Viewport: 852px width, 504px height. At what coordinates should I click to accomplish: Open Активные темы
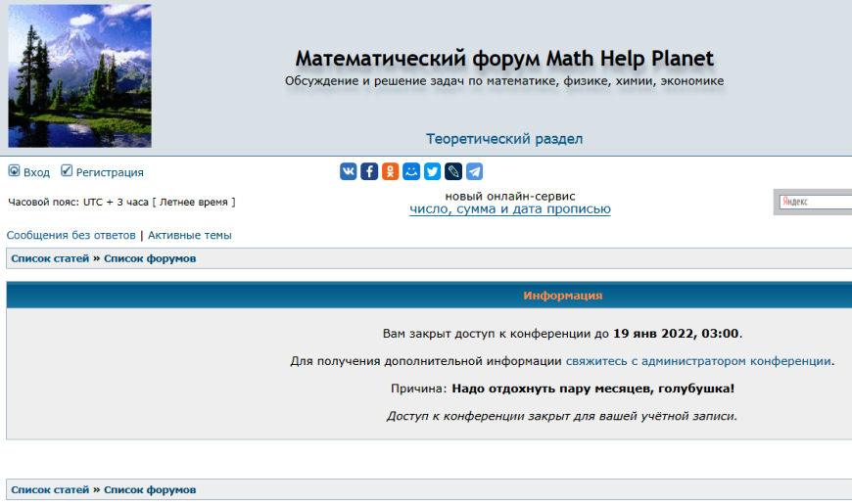[190, 235]
